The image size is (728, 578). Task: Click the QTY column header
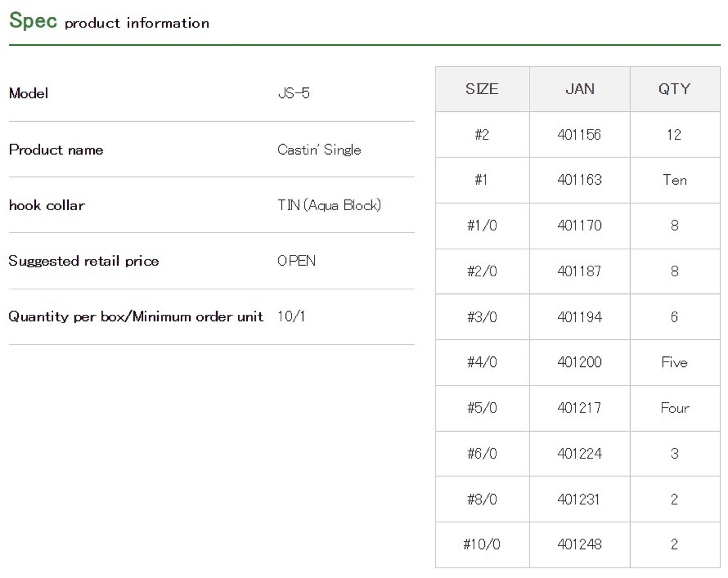(674, 89)
